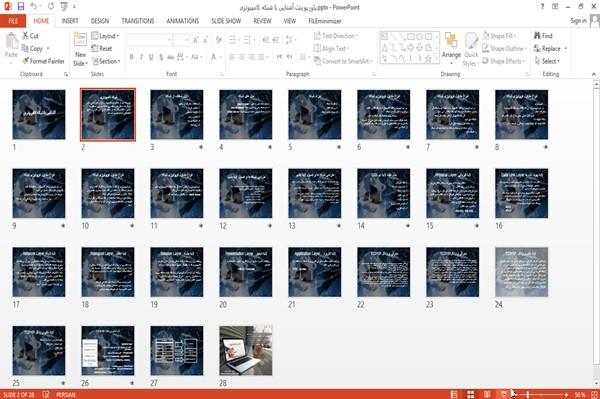The width and height of the screenshot is (600, 399).
Task: Toggle Underline formatting
Action: pos(151,57)
